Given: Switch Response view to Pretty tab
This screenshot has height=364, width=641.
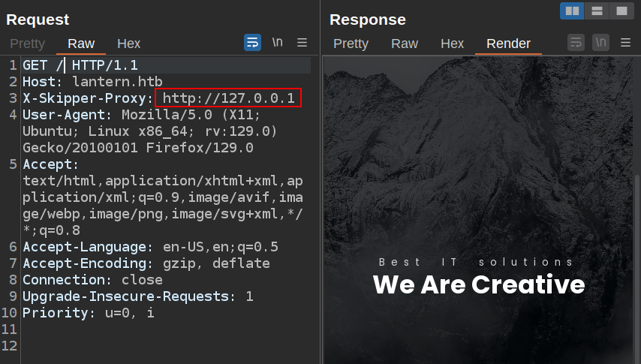Looking at the screenshot, I should [351, 44].
